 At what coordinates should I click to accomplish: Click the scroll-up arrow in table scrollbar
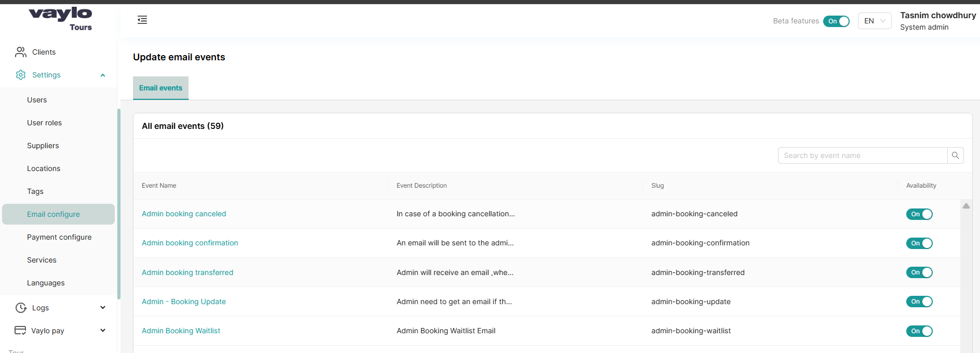pyautogui.click(x=966, y=206)
